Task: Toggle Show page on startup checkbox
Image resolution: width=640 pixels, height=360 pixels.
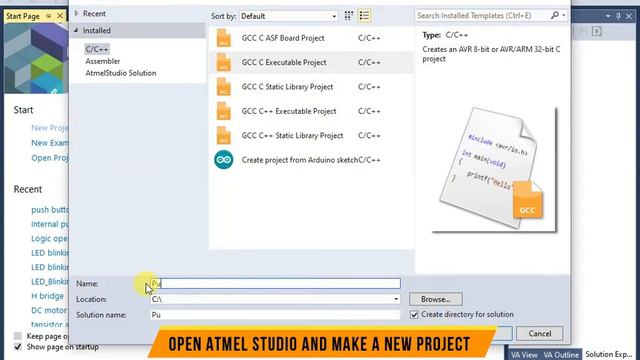Action: pos(18,347)
